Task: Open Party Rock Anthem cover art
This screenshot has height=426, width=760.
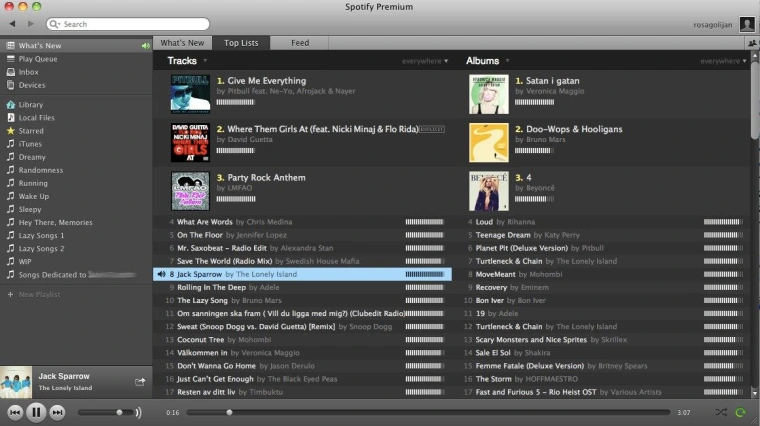Action: point(190,191)
